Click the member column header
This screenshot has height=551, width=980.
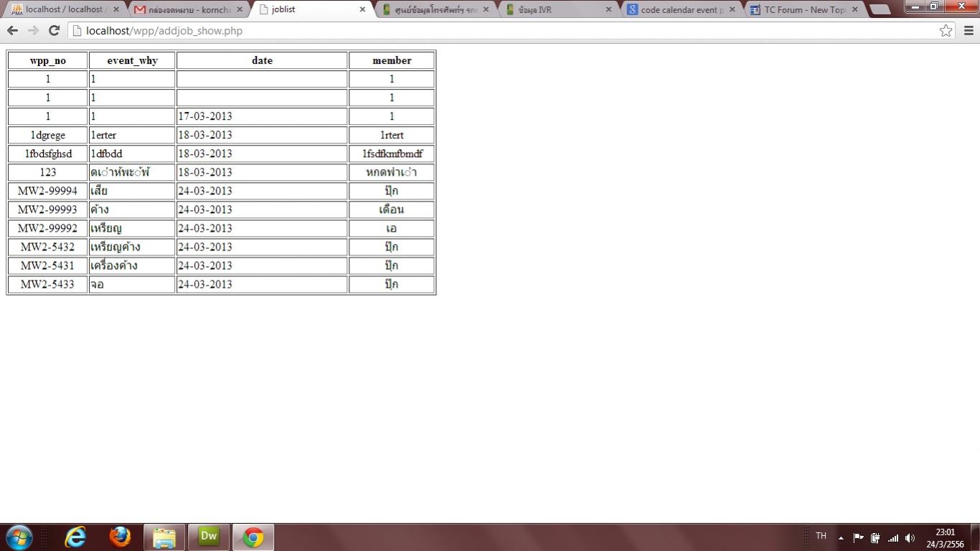tap(392, 60)
